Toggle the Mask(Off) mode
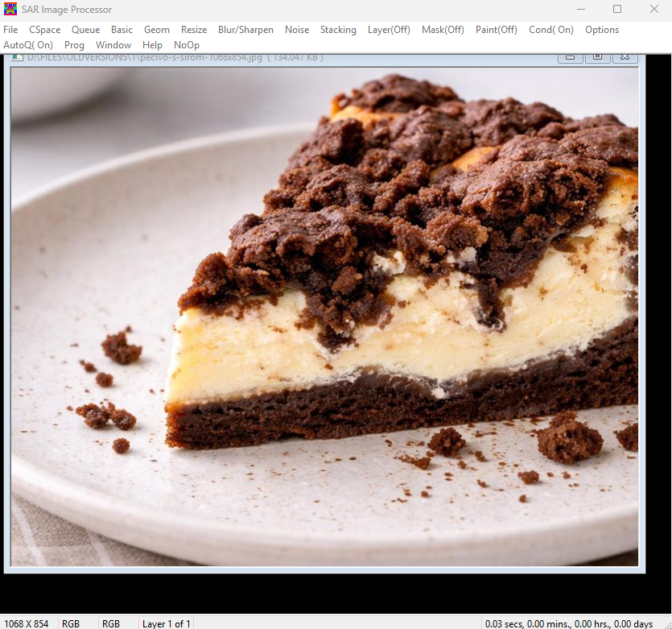Viewport: 672px width, 629px height. coord(443,30)
